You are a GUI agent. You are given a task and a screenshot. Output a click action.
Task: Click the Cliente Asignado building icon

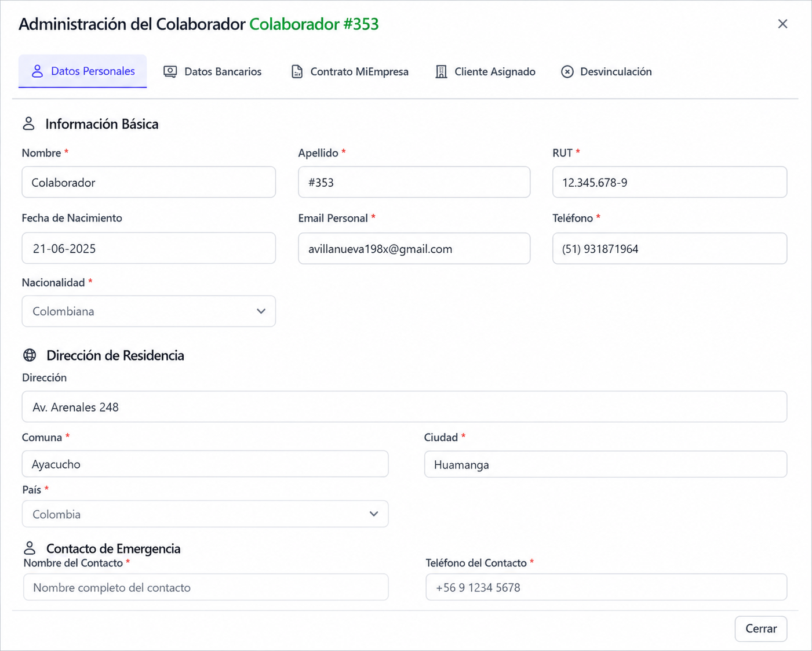pyautogui.click(x=441, y=71)
